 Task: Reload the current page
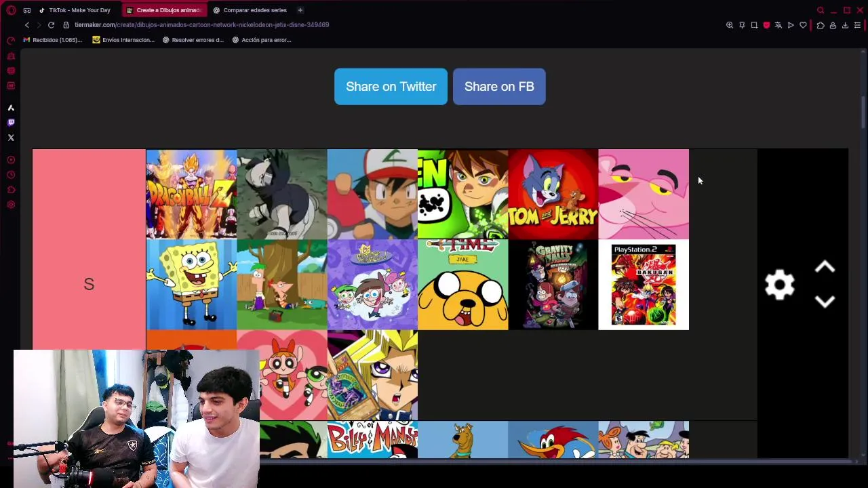tap(51, 25)
